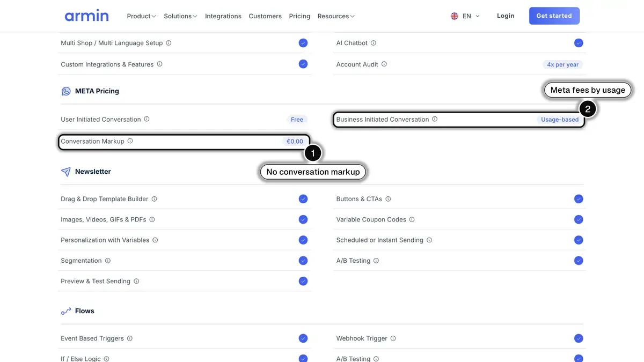644x362 pixels.
Task: Click checkmark for Buttons & CTAs
Action: point(579,199)
